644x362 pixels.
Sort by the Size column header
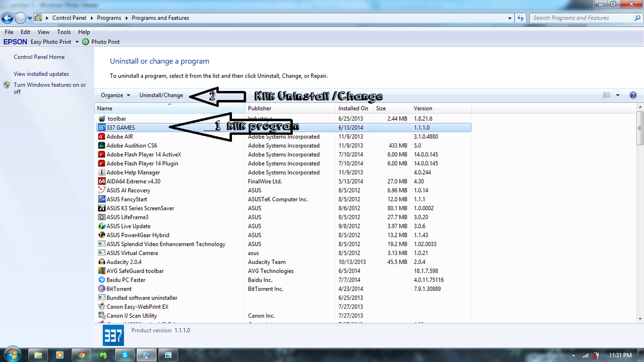(392, 108)
